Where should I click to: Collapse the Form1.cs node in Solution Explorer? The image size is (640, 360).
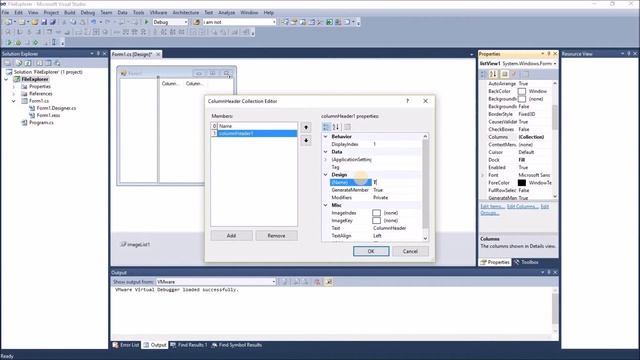13,101
